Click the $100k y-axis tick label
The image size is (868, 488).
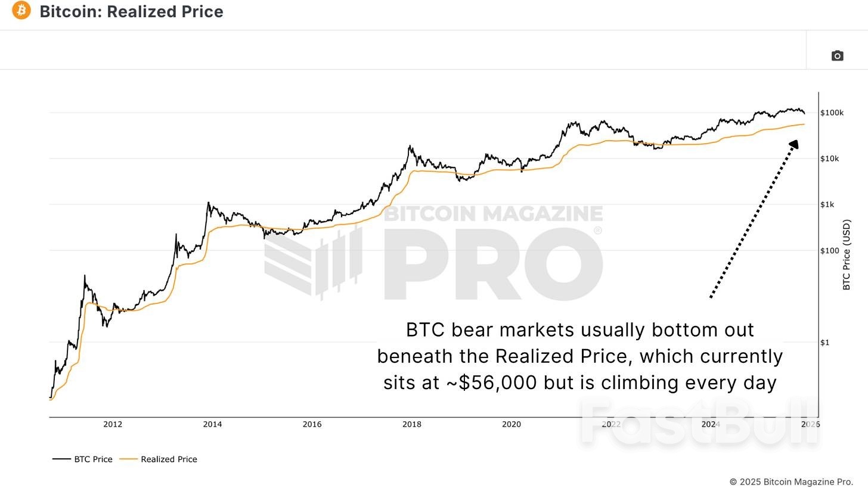coord(832,113)
